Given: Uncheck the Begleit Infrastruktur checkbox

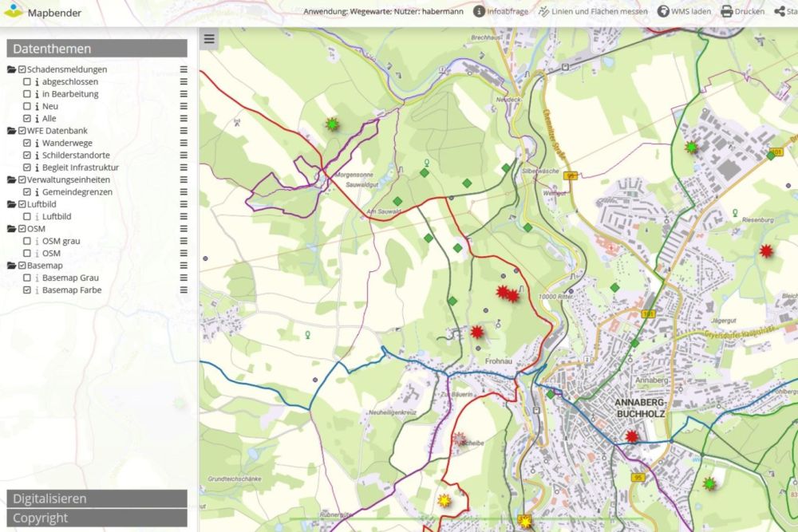Looking at the screenshot, I should pos(27,167).
